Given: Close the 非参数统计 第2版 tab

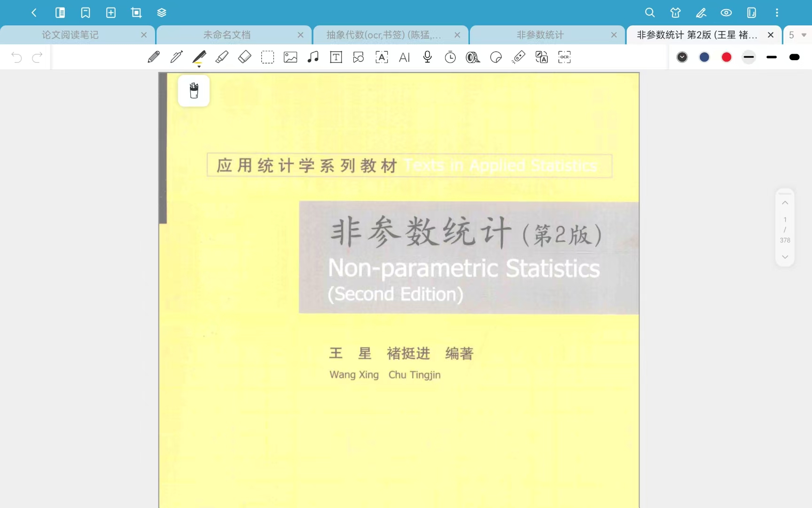Looking at the screenshot, I should tap(771, 35).
